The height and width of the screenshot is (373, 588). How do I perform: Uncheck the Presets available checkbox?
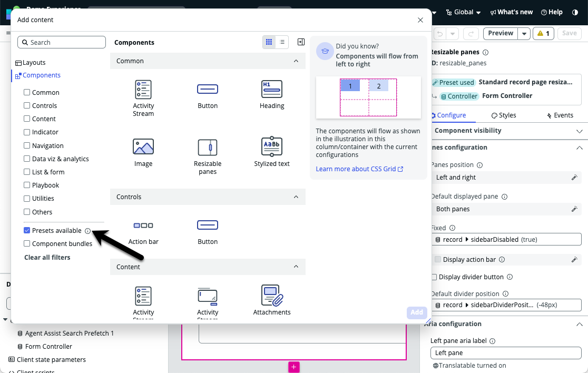(x=27, y=230)
